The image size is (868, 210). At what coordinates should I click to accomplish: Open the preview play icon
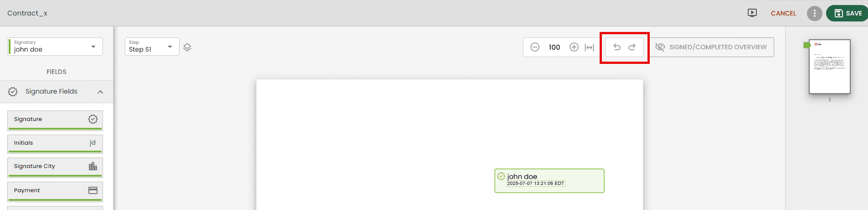752,13
